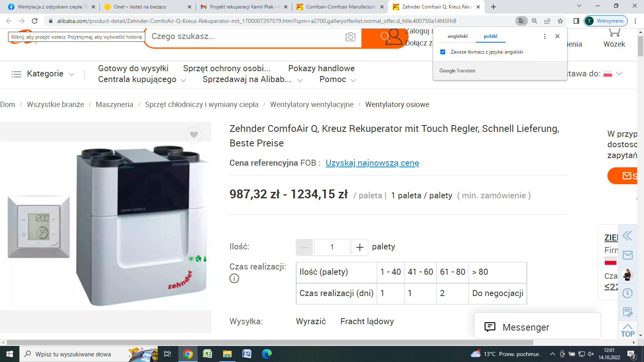Image resolution: width=644 pixels, height=362 pixels.
Task: Bookmark this page with the star icon
Action: (560, 21)
